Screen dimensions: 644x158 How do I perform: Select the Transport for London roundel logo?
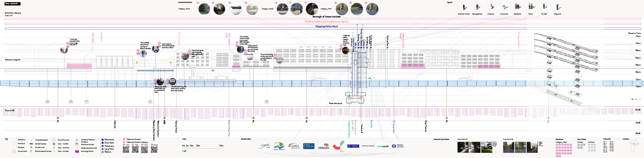click(397, 146)
